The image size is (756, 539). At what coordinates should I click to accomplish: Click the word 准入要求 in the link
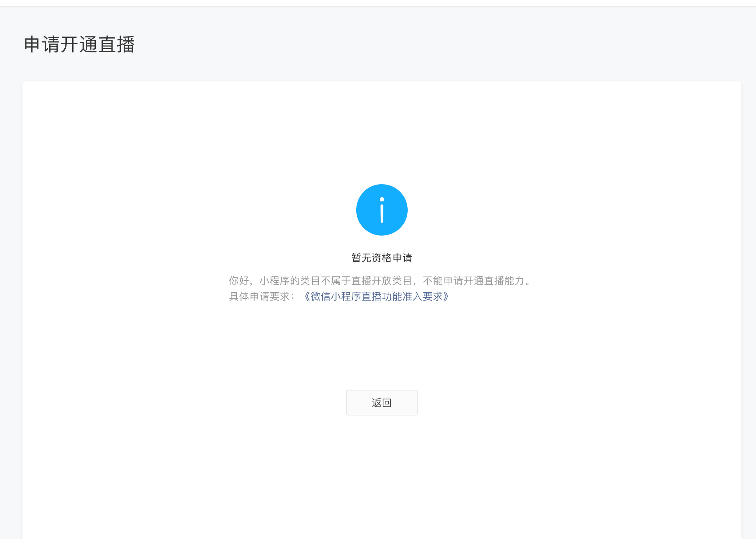point(422,296)
